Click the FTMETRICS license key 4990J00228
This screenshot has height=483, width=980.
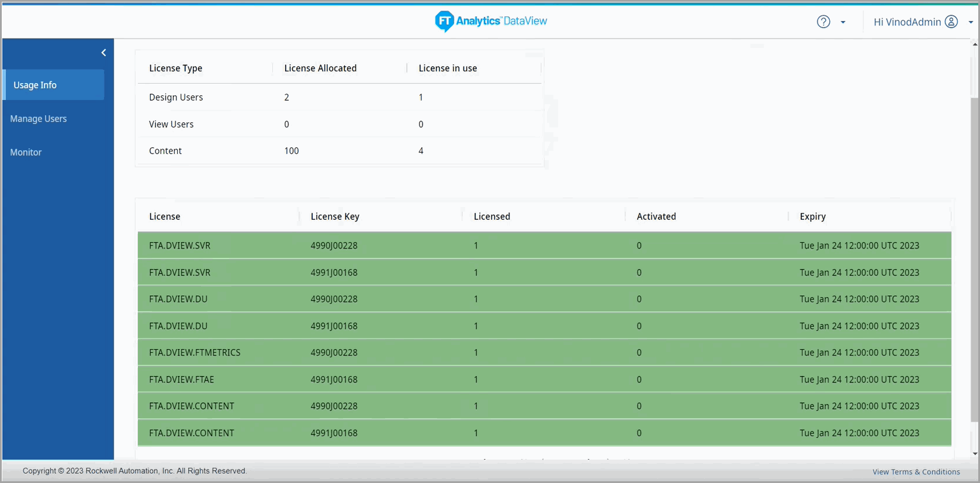click(334, 353)
